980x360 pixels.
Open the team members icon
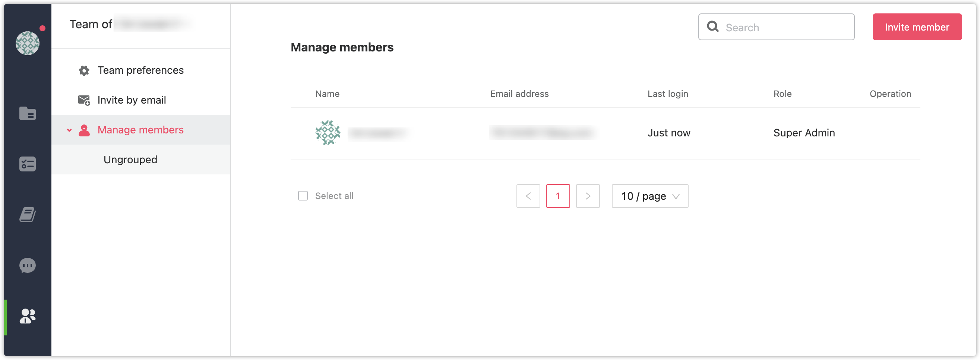coord(28,316)
